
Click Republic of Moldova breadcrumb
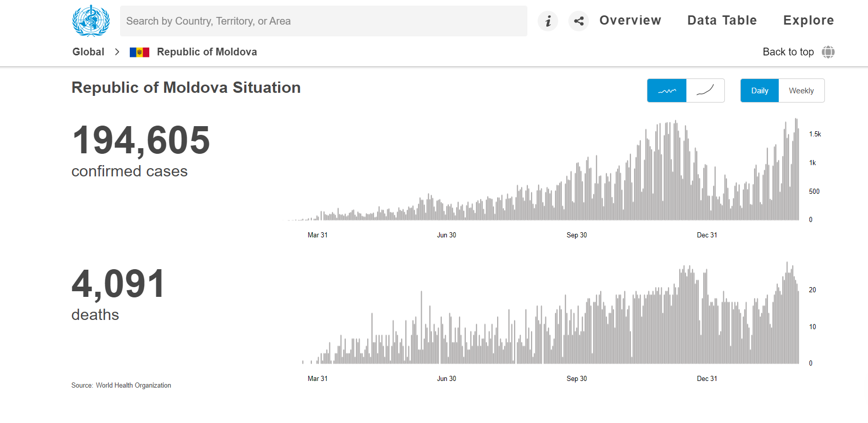pyautogui.click(x=207, y=52)
